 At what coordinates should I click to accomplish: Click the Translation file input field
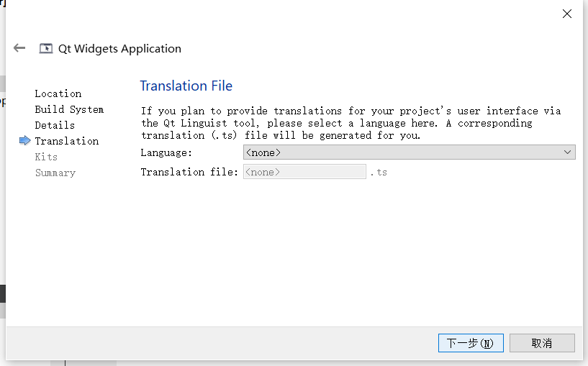(x=304, y=172)
